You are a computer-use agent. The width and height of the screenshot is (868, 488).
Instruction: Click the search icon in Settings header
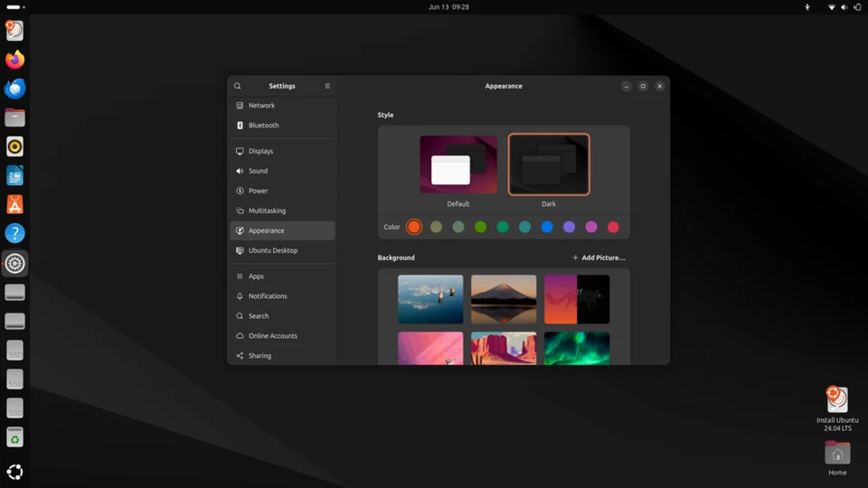click(x=238, y=86)
